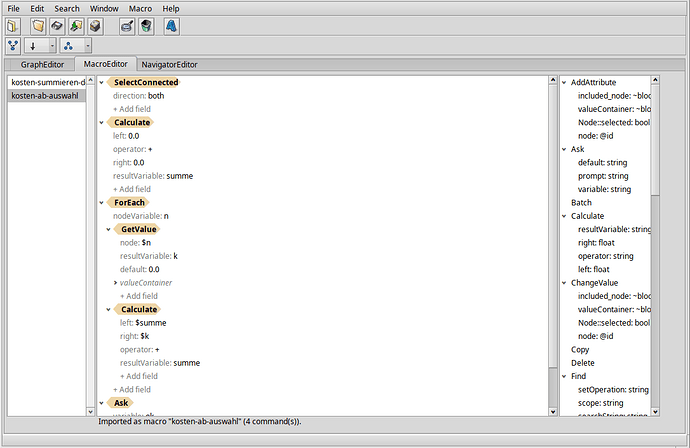Click Add field under valueContainer

(139, 296)
